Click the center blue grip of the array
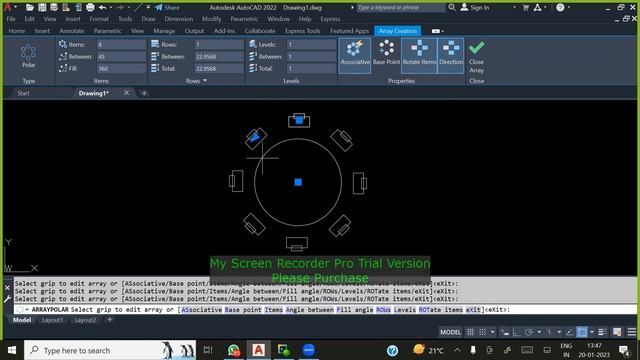This screenshot has height=360, width=640. click(x=298, y=182)
